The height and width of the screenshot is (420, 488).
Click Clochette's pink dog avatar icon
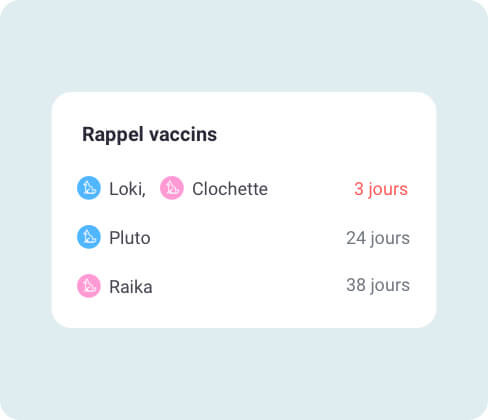coord(172,188)
